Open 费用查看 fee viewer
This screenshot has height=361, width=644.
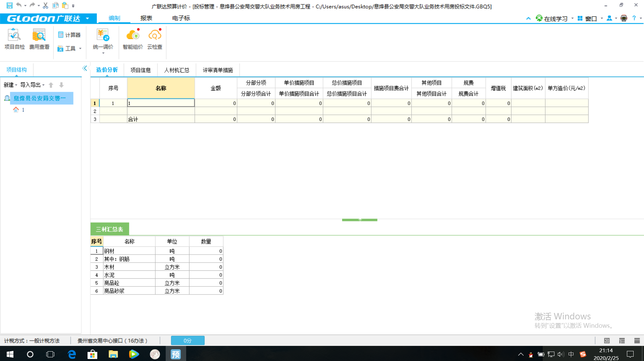point(39,39)
